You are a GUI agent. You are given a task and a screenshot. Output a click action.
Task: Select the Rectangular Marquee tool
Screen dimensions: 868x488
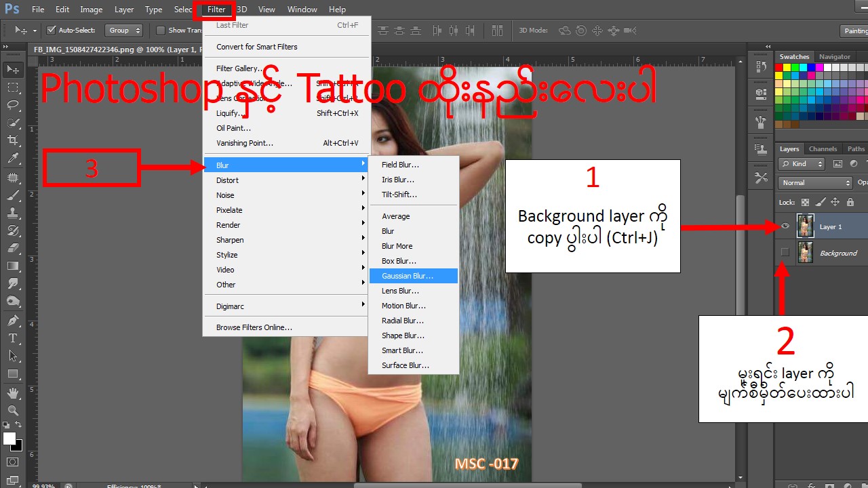tap(12, 87)
